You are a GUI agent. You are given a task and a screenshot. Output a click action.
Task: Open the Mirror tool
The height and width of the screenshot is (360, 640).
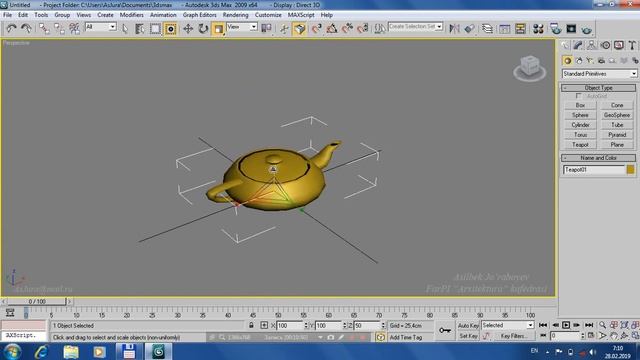click(454, 29)
